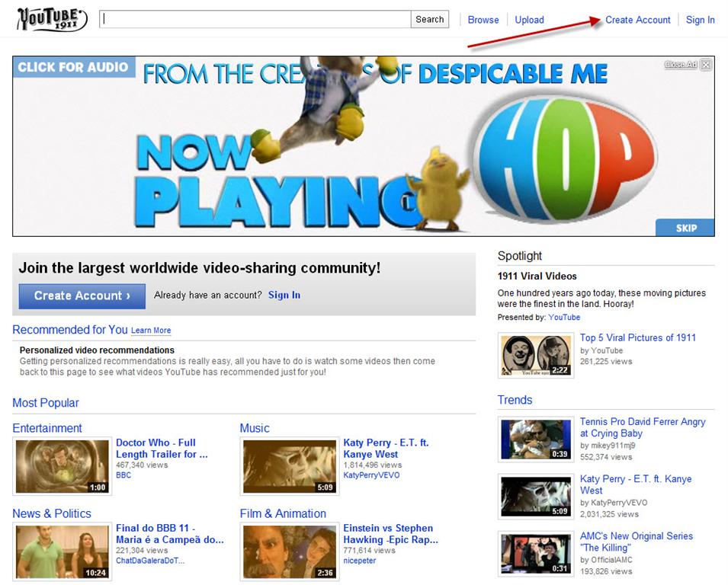Click Create Account in top navigation
This screenshot has height=585, width=728.
tap(637, 20)
